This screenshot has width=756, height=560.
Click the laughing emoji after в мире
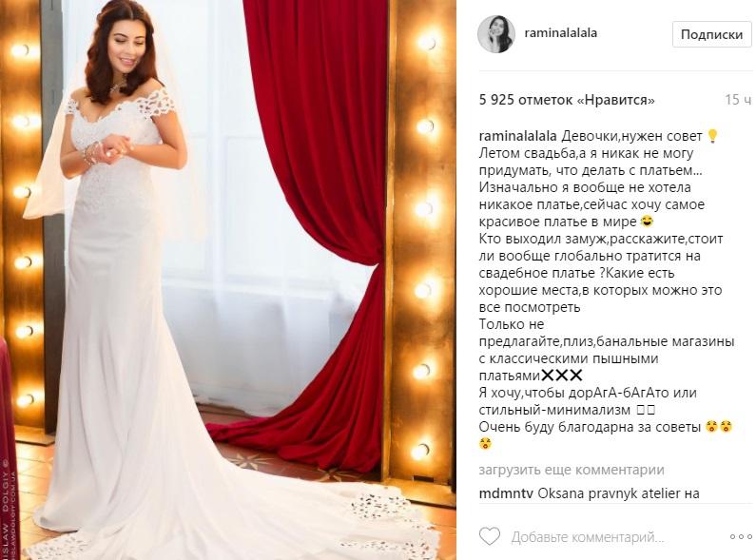point(647,222)
